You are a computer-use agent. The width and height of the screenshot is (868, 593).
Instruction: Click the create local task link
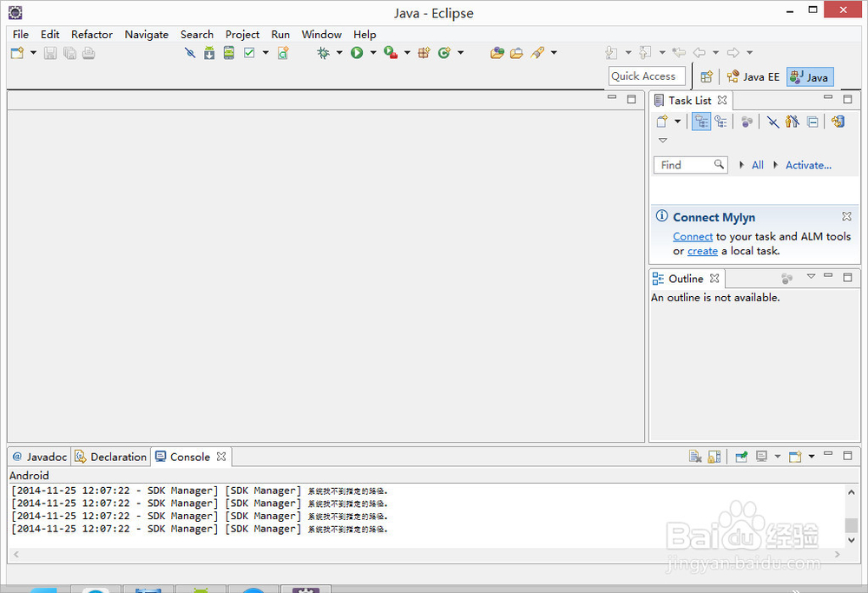[x=702, y=251]
